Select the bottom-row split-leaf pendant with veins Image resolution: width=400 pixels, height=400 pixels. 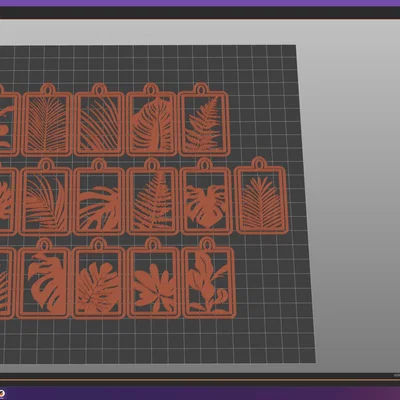tap(98, 278)
